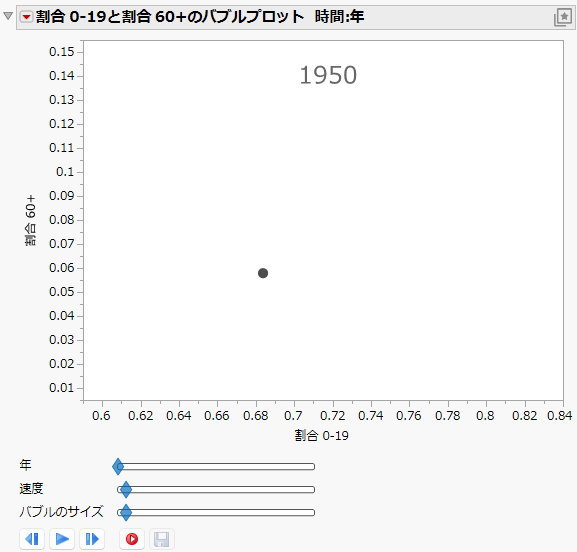Click x-axis tick label 0.76

tap(408, 416)
